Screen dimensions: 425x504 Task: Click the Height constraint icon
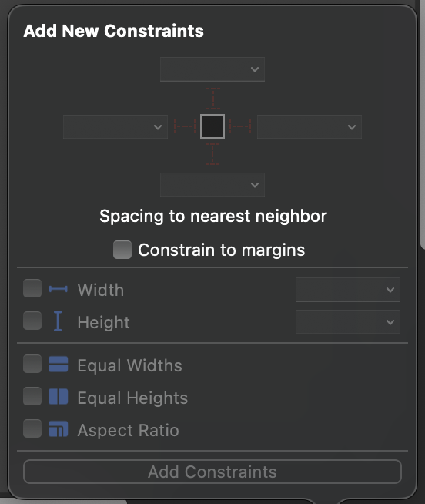58,321
